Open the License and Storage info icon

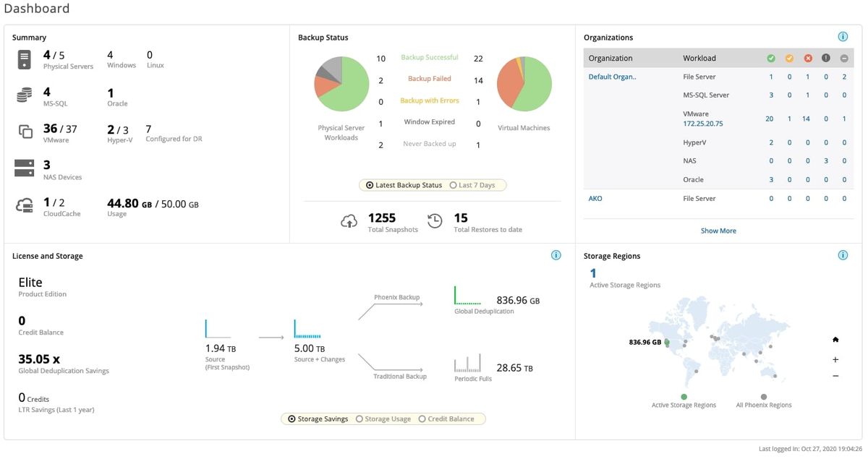[556, 254]
